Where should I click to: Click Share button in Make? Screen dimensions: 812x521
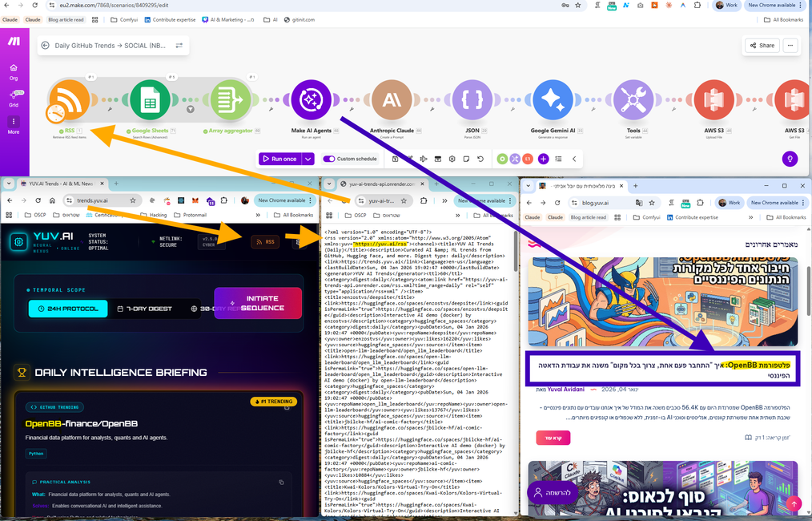[x=762, y=46]
